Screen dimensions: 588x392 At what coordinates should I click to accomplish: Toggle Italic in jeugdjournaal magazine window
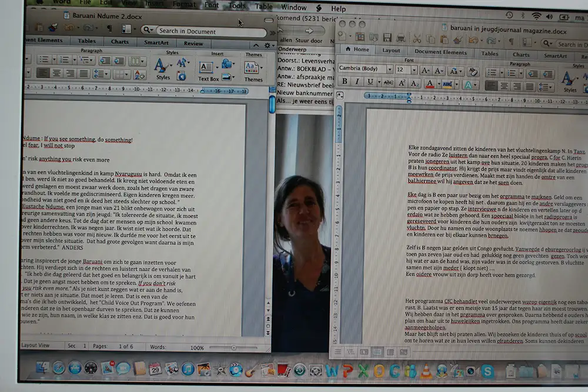tap(357, 81)
